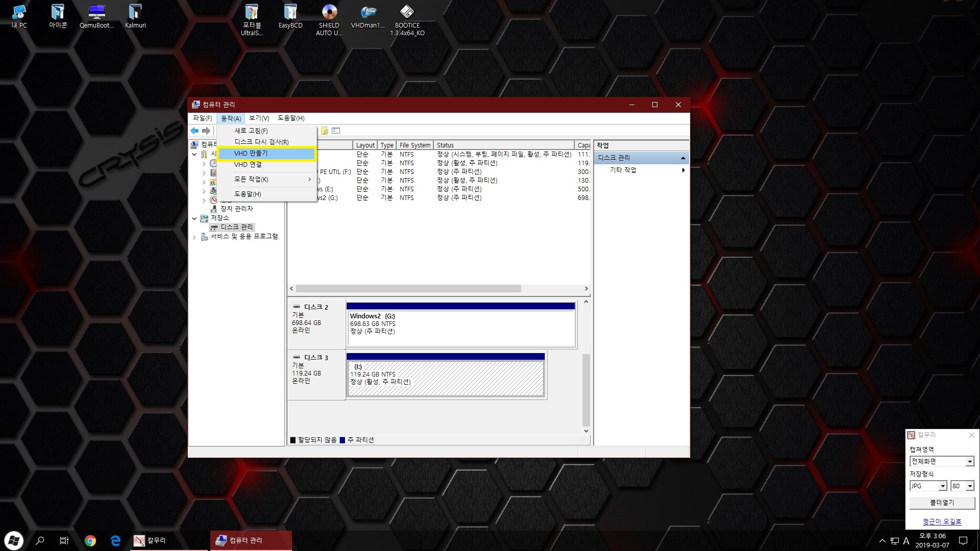980x551 pixels.
Task: Open the SHIELD AUTO U... desktop icon
Action: [329, 20]
